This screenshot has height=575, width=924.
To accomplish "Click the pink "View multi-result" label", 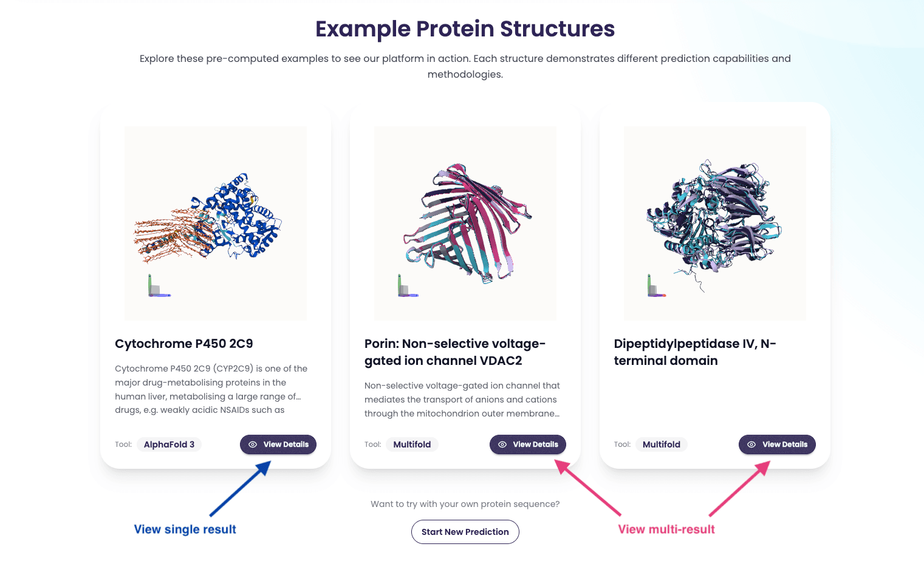I will pos(666,529).
